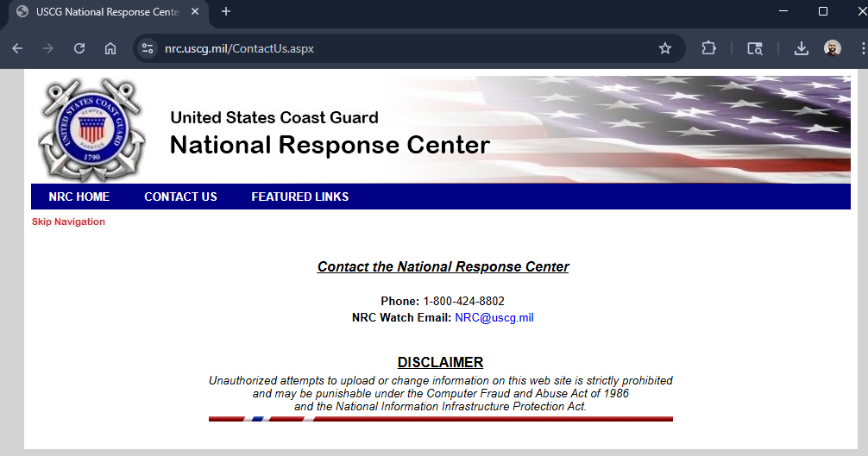Open the browser home page icon
Screen dimensions: 868x456
click(110, 48)
